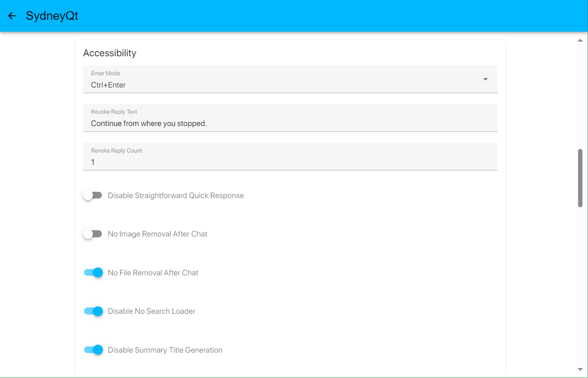Click the "Disable Summary Title Generation" label text
This screenshot has width=588, height=378.
point(165,350)
